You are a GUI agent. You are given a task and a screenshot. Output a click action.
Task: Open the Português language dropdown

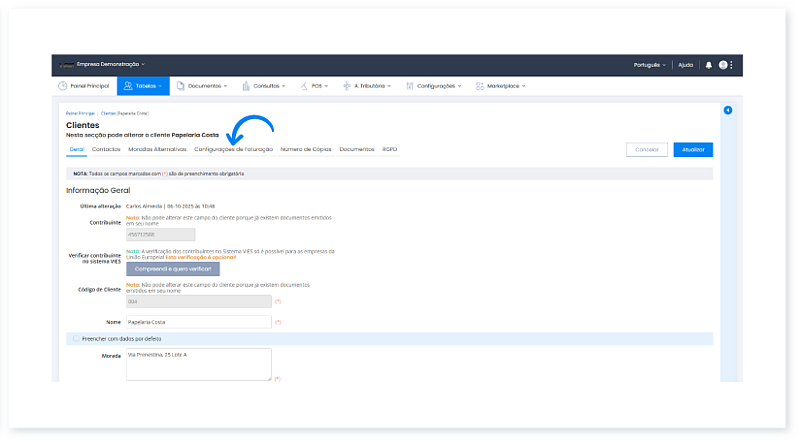(649, 65)
